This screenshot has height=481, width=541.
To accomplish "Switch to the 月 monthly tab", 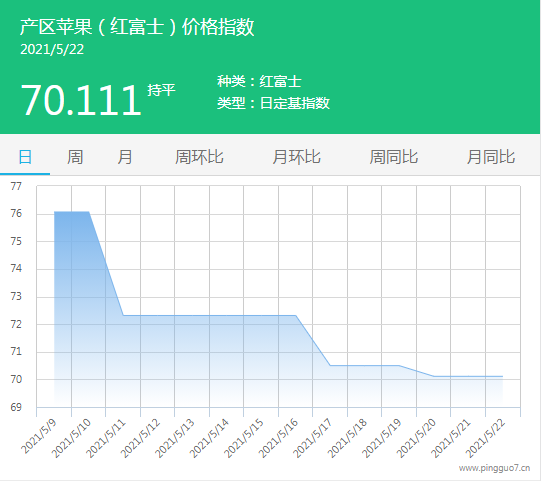I will [125, 157].
